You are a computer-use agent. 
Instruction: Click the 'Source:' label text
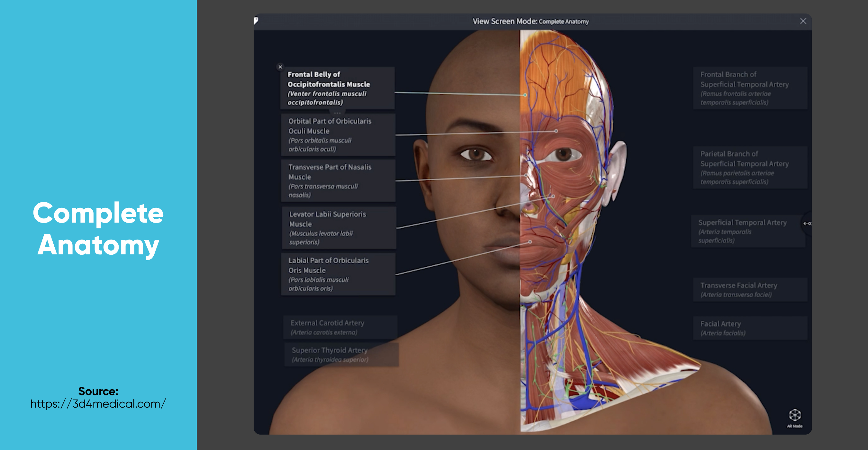pos(98,391)
